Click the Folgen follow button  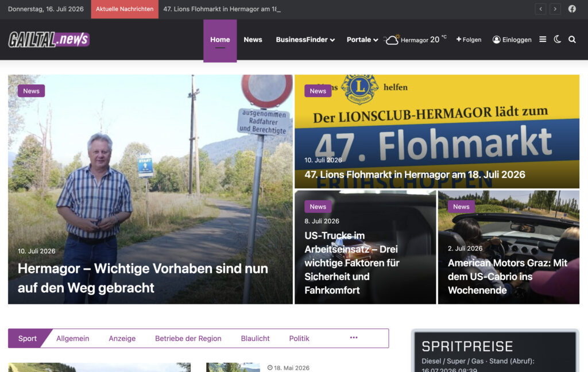469,40
